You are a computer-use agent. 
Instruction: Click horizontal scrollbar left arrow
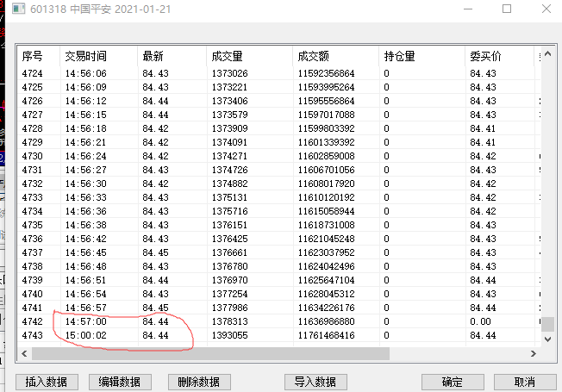24,353
